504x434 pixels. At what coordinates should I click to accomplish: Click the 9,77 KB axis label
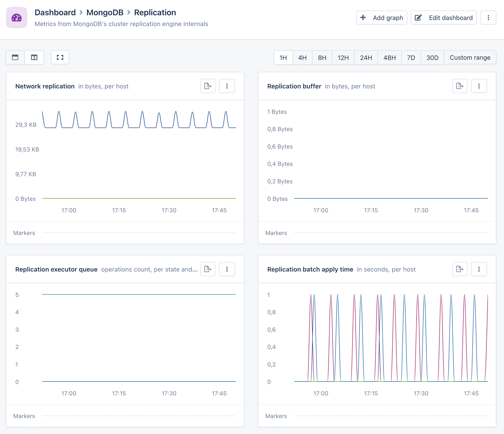26,174
